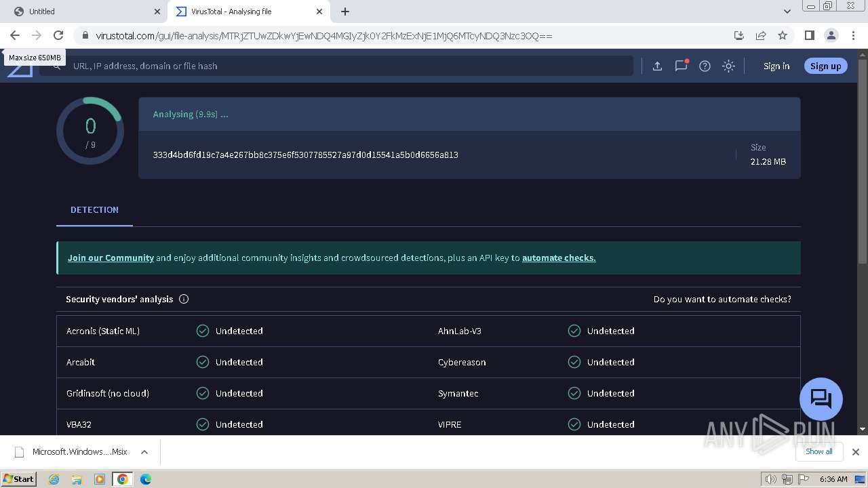This screenshot has height=488, width=868.
Task: Click the Join our Community link
Action: click(x=111, y=258)
